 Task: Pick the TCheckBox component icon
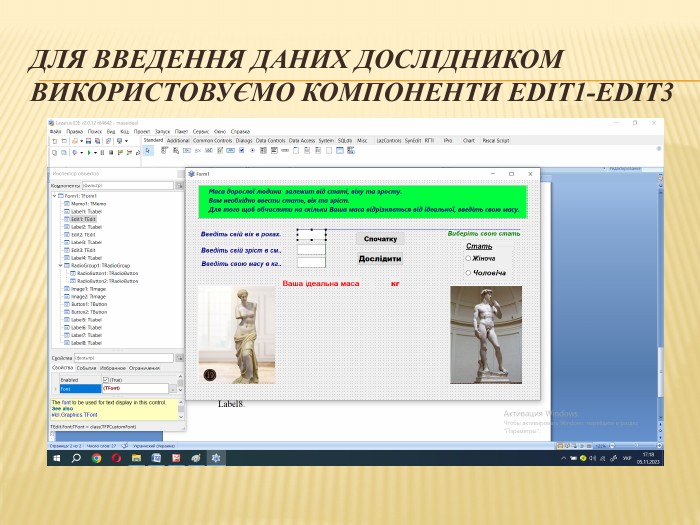click(241, 151)
